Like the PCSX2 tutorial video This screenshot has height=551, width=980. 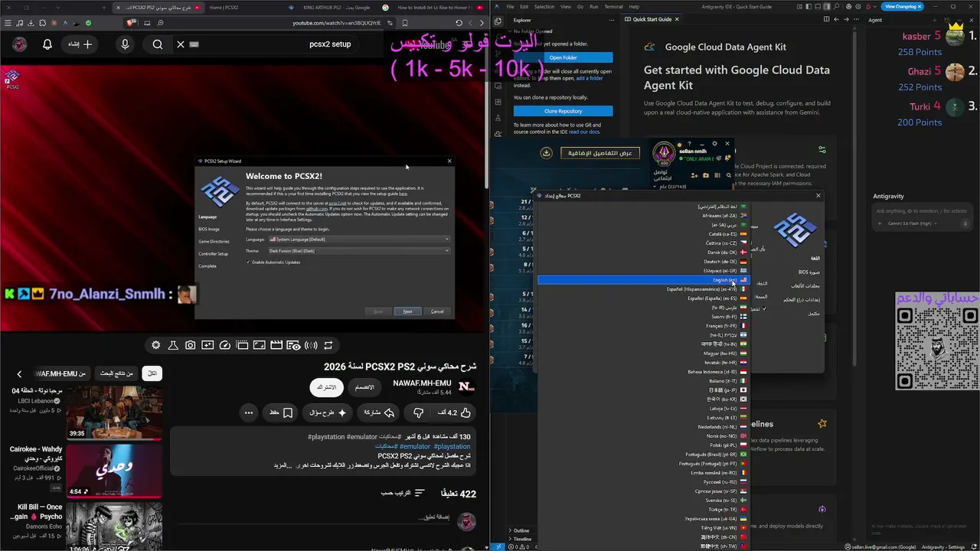456,412
